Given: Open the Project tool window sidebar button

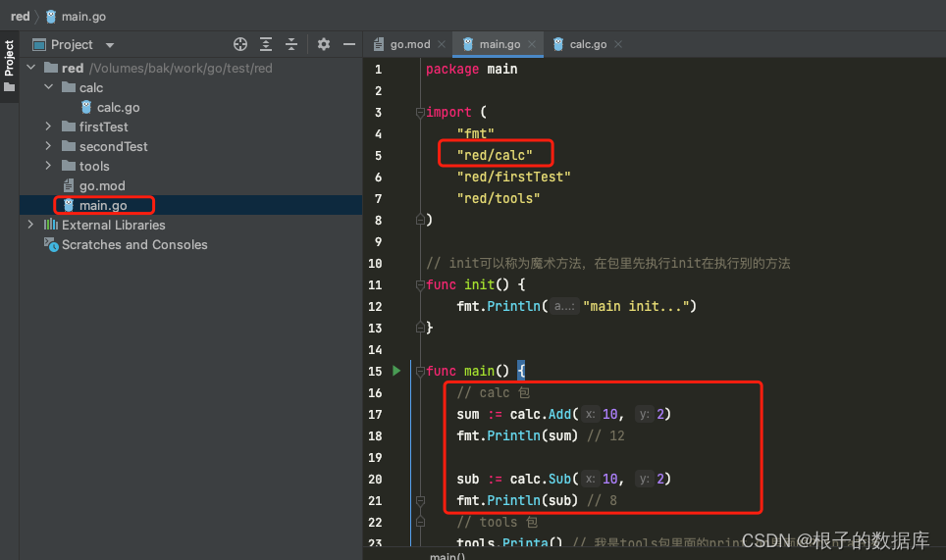Looking at the screenshot, I should (x=9, y=67).
